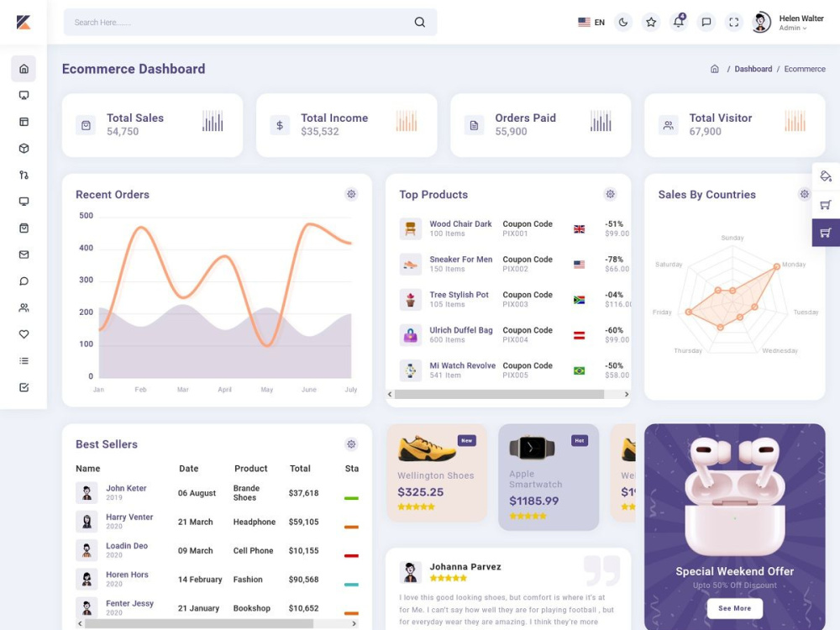840x630 pixels.
Task: Open Recent Orders settings gear
Action: pos(351,194)
